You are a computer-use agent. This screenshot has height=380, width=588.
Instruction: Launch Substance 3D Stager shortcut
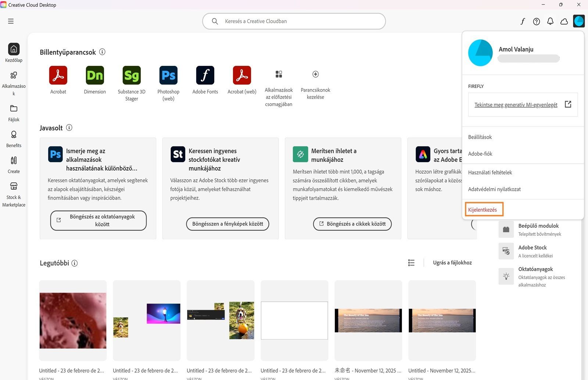click(x=132, y=75)
